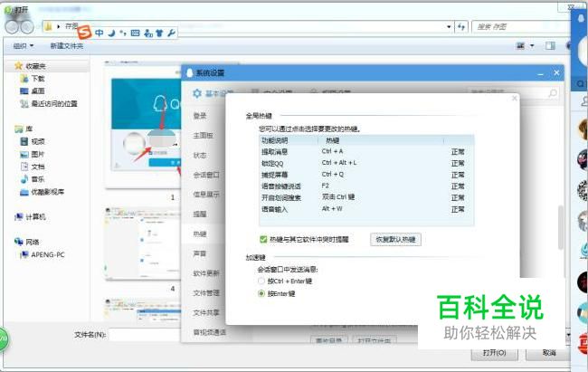Select 计算机 in the navigation pane
588x372 pixels.
[35, 217]
